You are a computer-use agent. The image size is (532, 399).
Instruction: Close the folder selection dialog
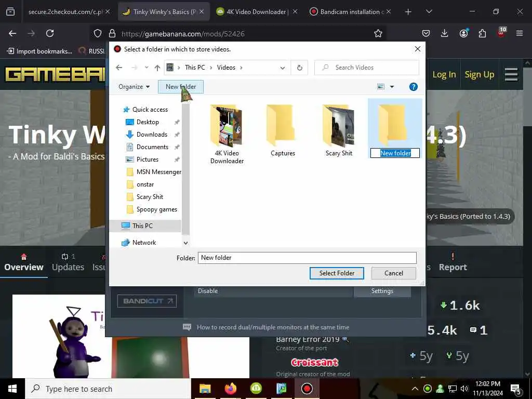point(418,49)
